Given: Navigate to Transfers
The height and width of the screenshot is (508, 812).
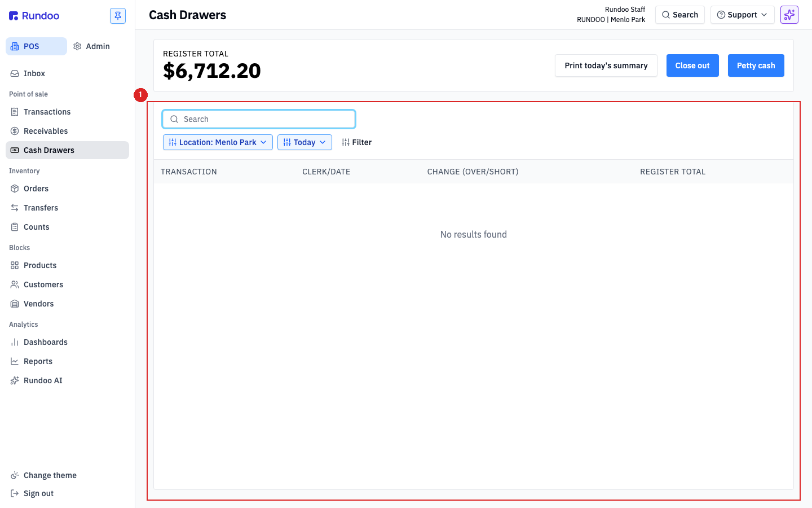Looking at the screenshot, I should pos(67,208).
